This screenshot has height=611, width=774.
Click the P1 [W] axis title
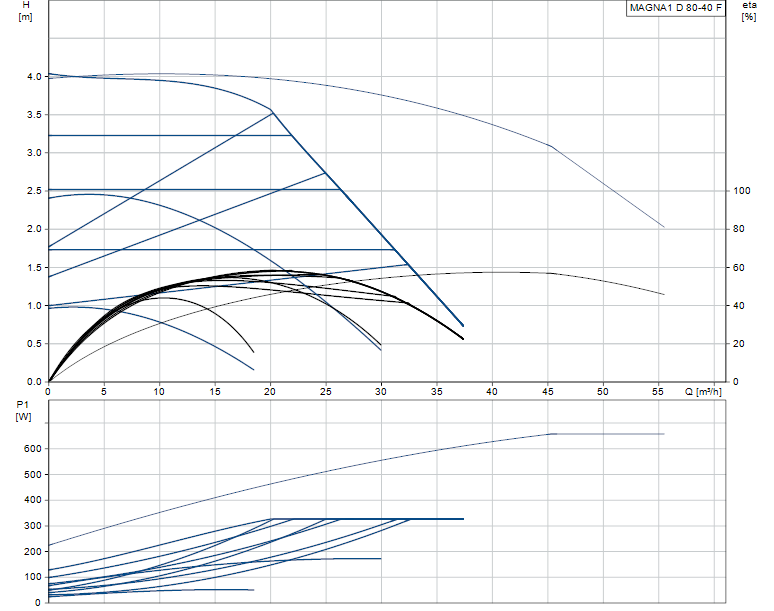click(23, 411)
